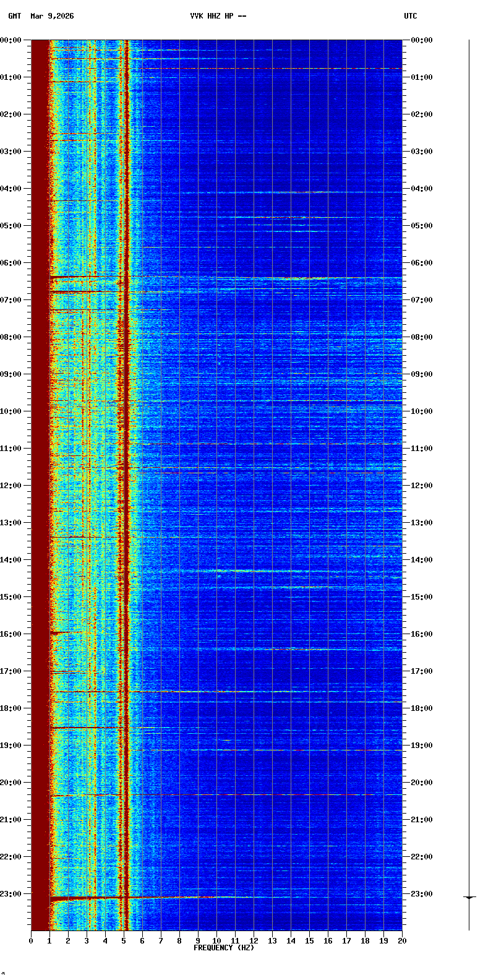
Task: Click the FREQUENCY (HZ) axis label
Action: pyautogui.click(x=224, y=948)
